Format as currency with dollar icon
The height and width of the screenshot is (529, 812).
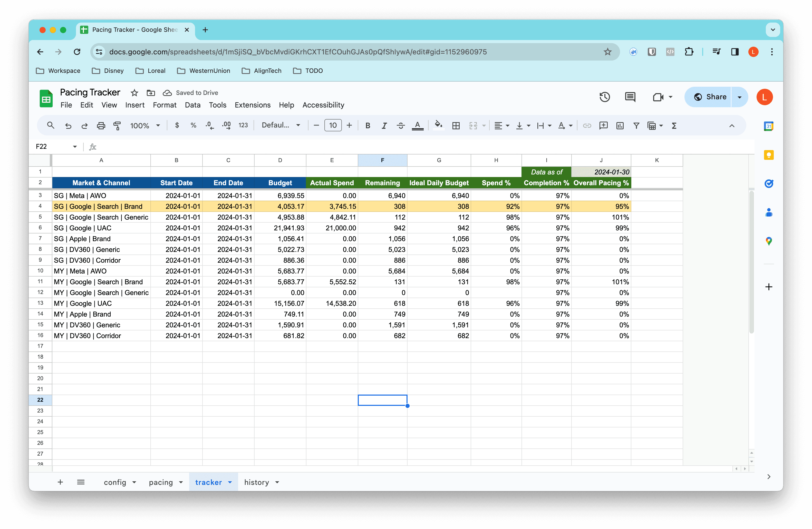click(177, 125)
